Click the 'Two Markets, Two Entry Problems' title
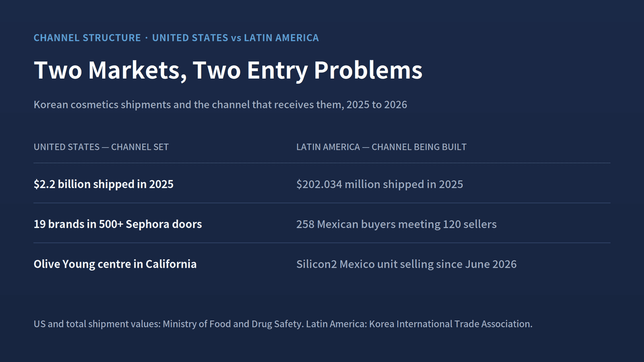The width and height of the screenshot is (644, 362). click(x=228, y=70)
